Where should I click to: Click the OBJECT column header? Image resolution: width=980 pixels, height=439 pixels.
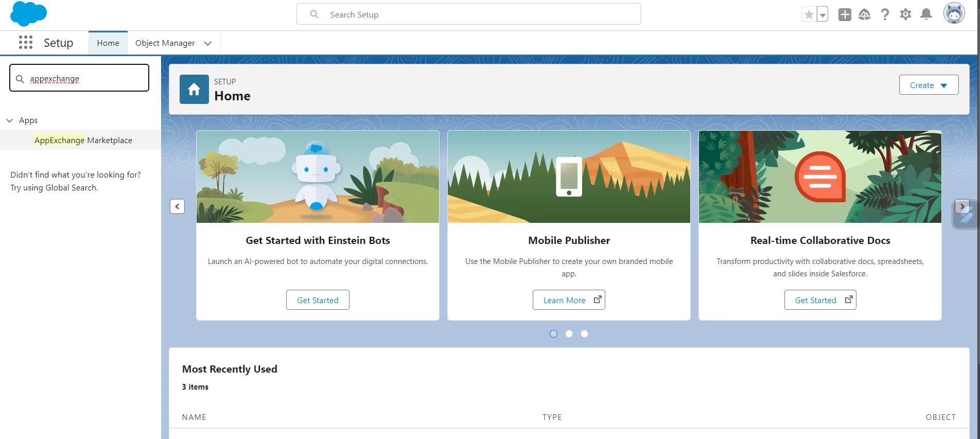click(940, 417)
